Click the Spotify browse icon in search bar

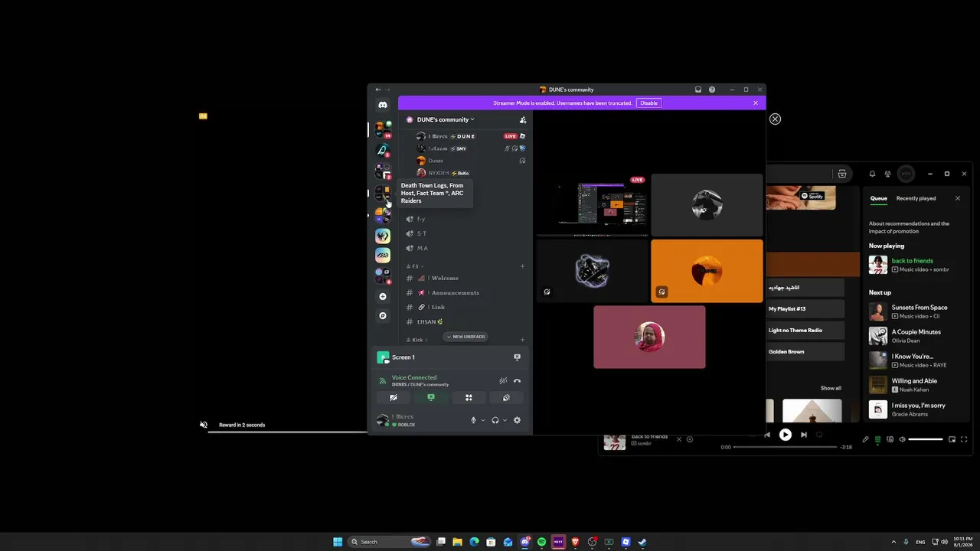pyautogui.click(x=842, y=174)
